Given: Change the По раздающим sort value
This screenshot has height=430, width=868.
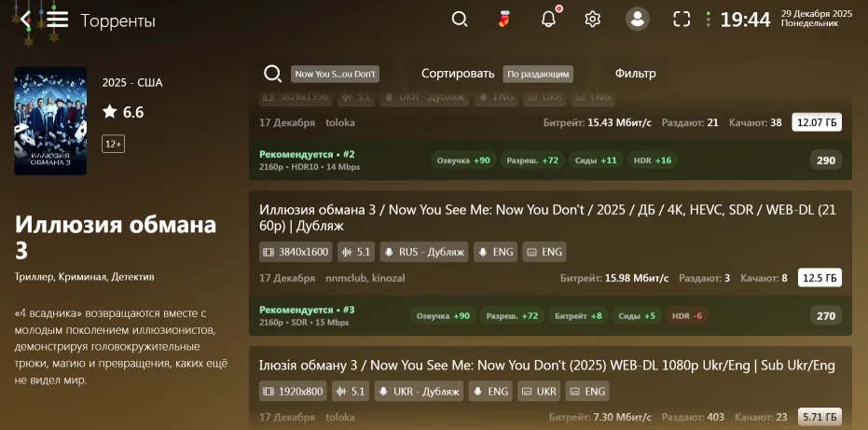Looking at the screenshot, I should coord(538,74).
